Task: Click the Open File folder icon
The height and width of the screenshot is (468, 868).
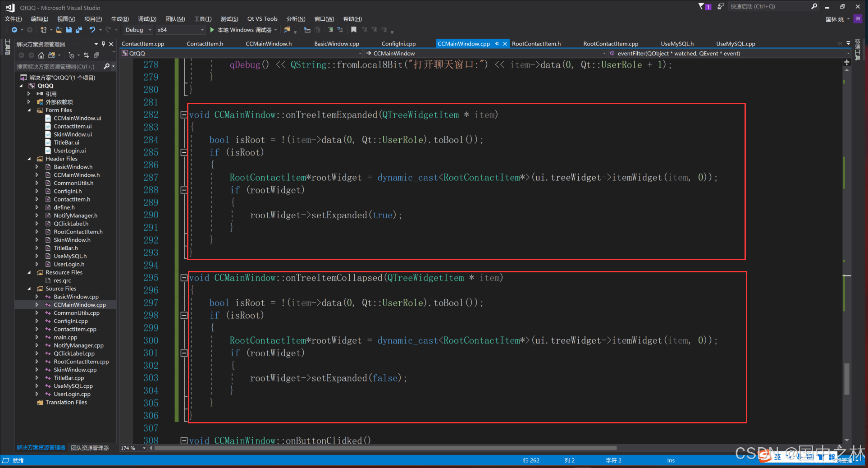Action: pos(59,30)
